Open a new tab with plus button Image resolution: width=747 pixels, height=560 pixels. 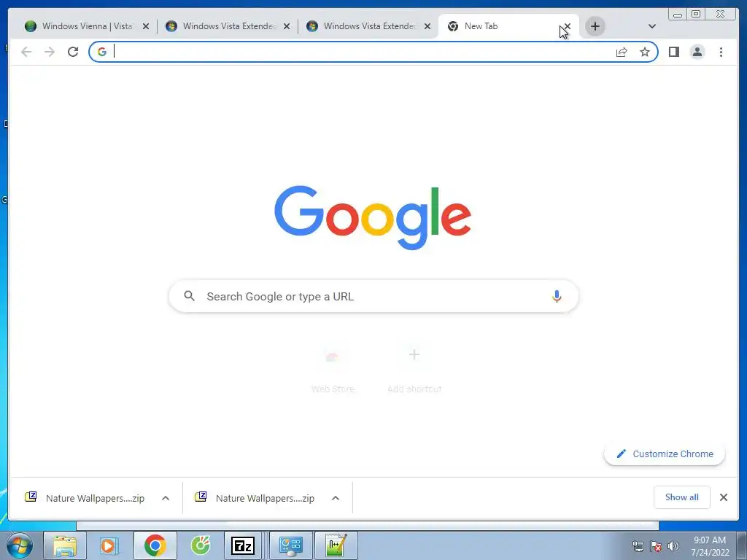595,26
